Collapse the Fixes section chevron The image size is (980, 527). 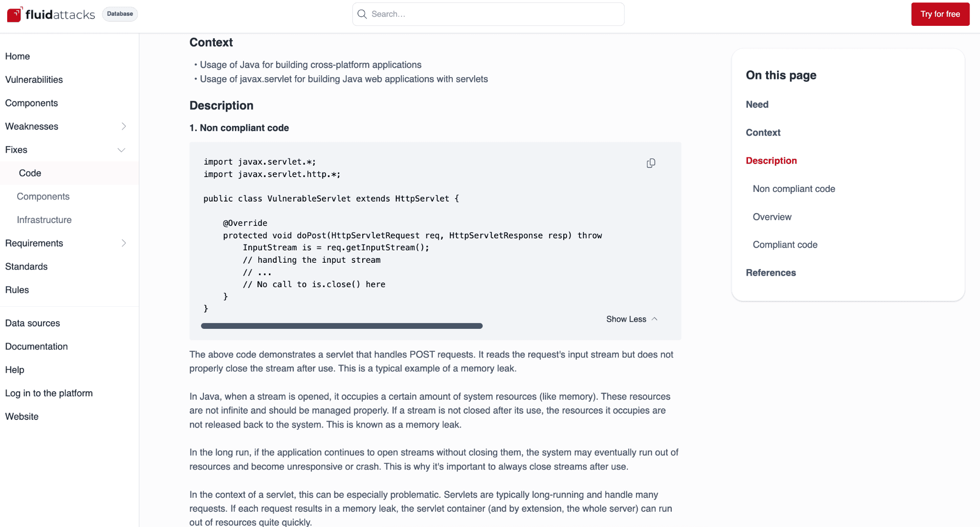[x=122, y=150]
